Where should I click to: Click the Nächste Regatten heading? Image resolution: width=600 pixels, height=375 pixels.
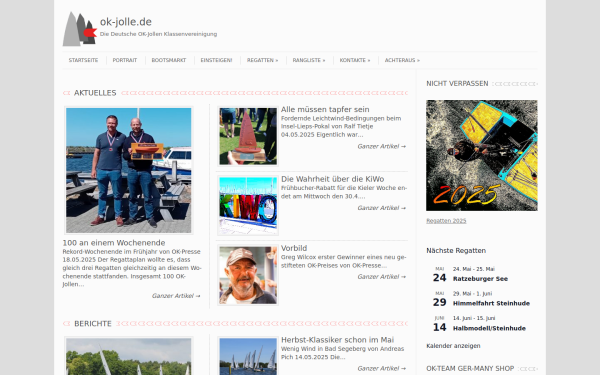click(x=456, y=251)
